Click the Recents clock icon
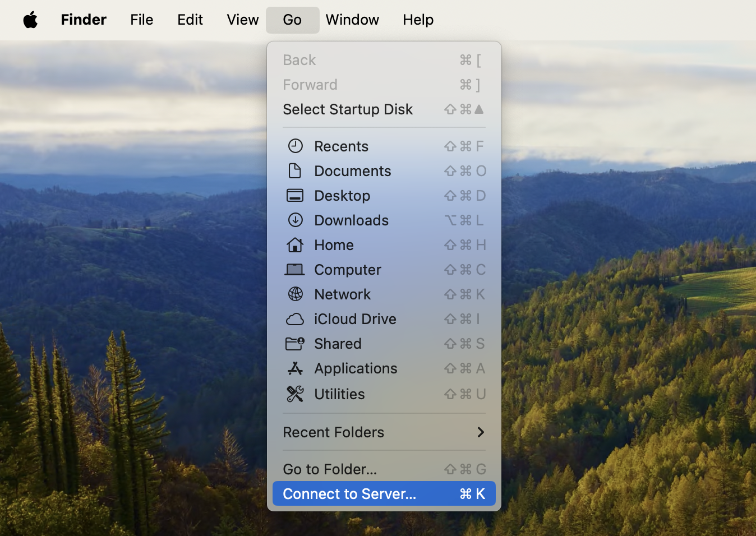This screenshot has width=756, height=536. click(x=295, y=146)
